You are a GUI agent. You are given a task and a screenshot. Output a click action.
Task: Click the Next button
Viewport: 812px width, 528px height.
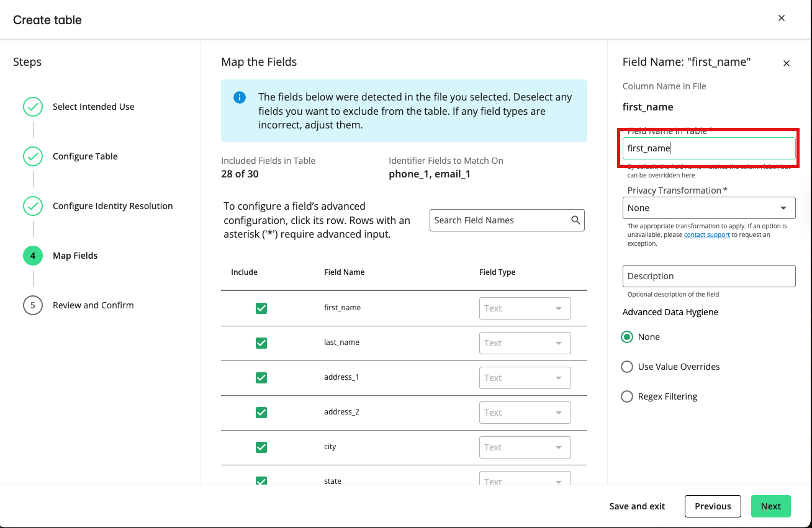pyautogui.click(x=770, y=506)
